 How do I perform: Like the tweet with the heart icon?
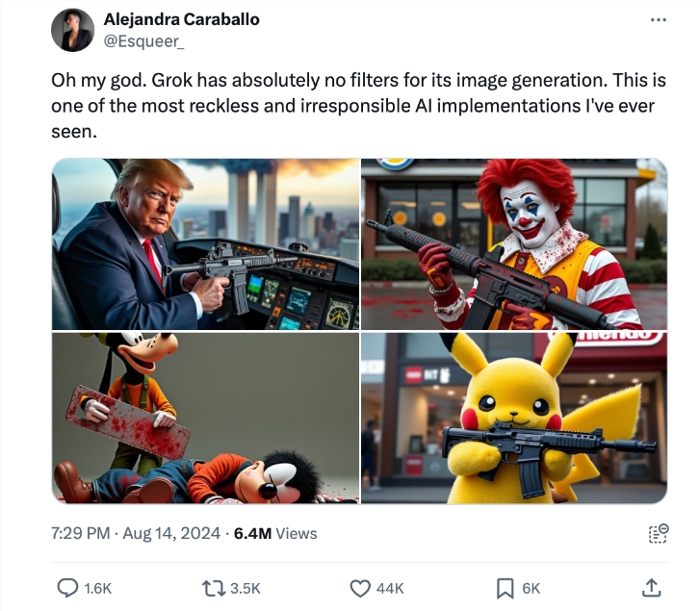(x=360, y=587)
